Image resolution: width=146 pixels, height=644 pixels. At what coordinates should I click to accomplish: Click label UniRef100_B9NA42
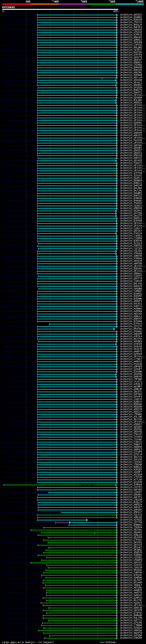click(x=131, y=525)
